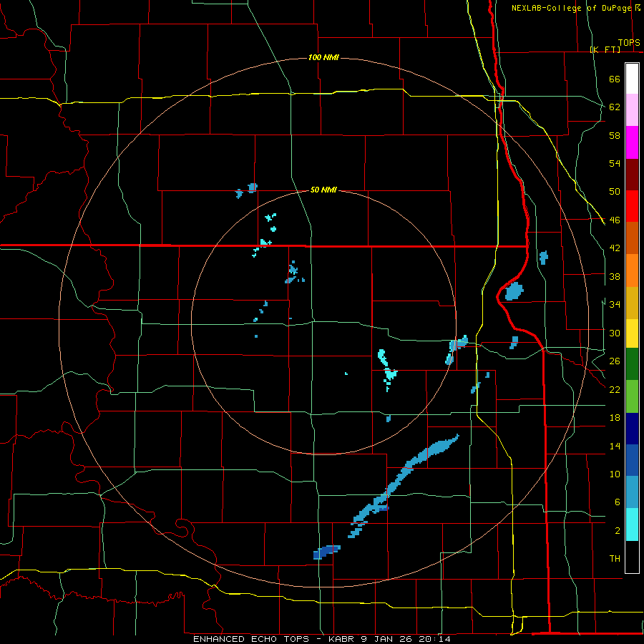Click the '46' legend value

pos(615,220)
